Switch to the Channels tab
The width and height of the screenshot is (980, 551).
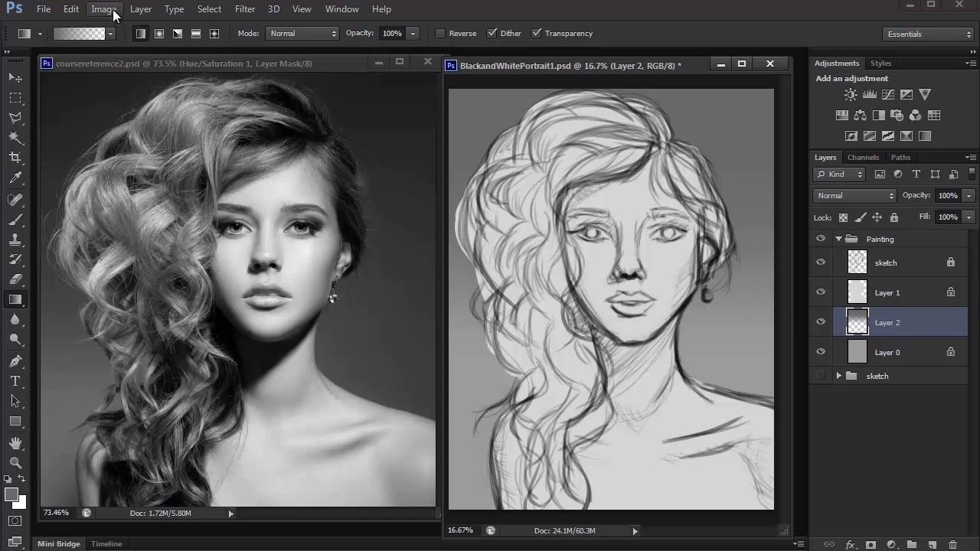point(863,158)
